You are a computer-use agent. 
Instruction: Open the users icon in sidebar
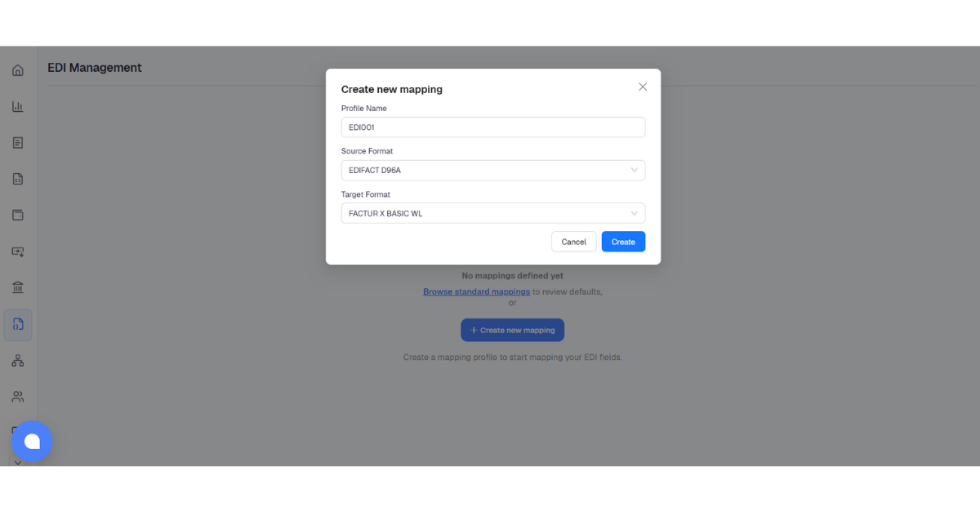[18, 397]
